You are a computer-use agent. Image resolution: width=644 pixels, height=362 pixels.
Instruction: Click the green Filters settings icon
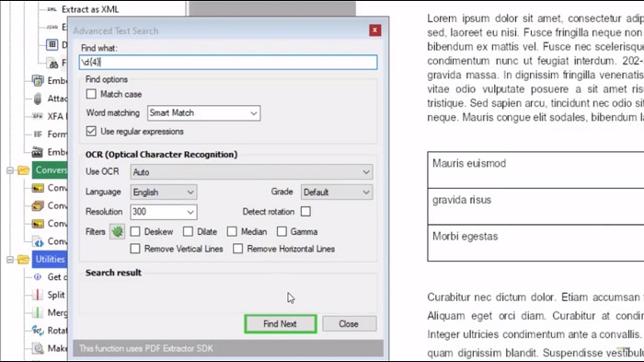point(117,231)
